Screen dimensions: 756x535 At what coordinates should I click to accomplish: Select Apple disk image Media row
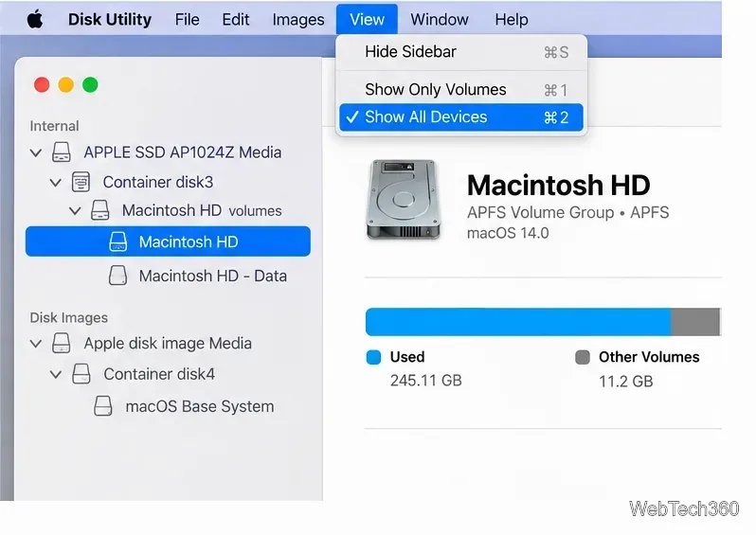[x=168, y=343]
